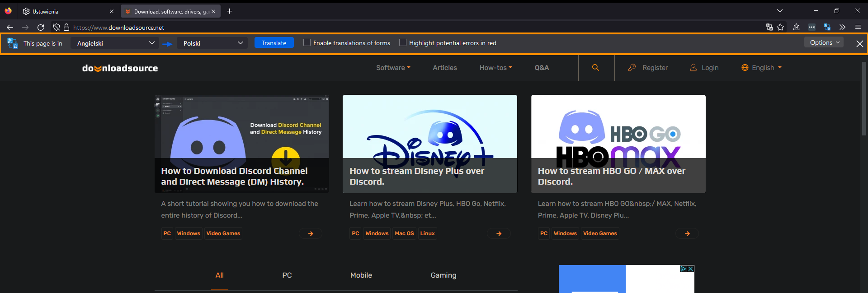Viewport: 868px width, 293px height.
Task: Select the All category tab
Action: [x=220, y=275]
